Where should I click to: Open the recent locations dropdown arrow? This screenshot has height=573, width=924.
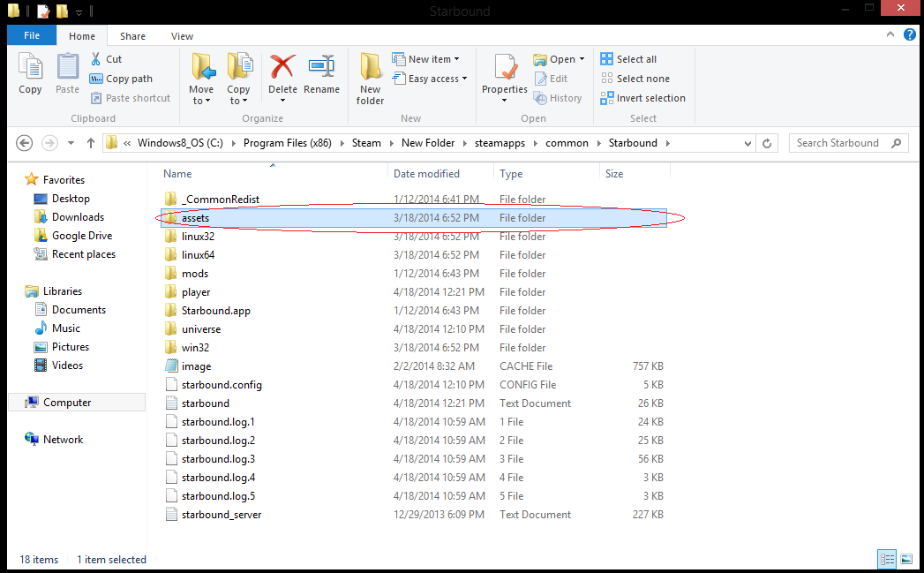click(x=71, y=143)
